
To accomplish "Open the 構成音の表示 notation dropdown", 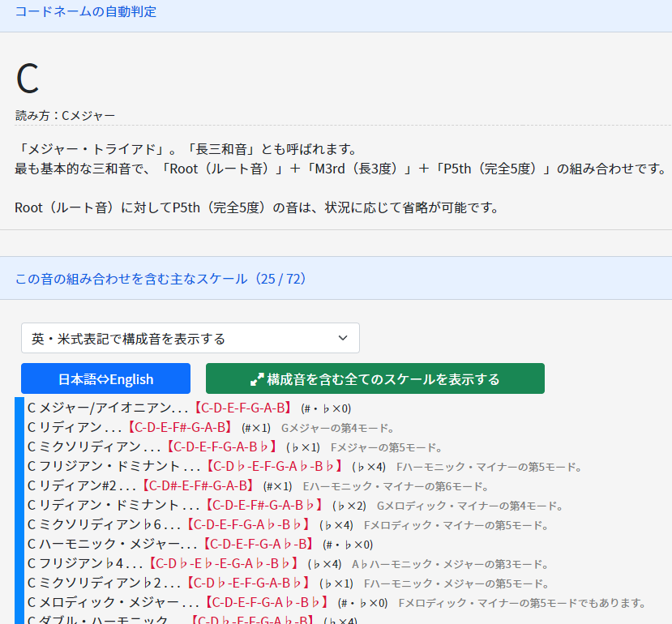I will [190, 337].
